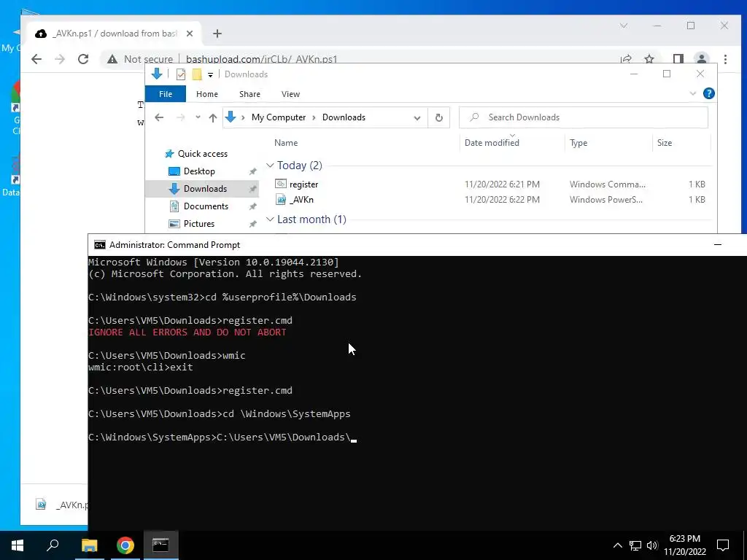This screenshot has width=747, height=560.
Task: Close the _AVKn.ps1 Chrome tab
Action: [189, 34]
